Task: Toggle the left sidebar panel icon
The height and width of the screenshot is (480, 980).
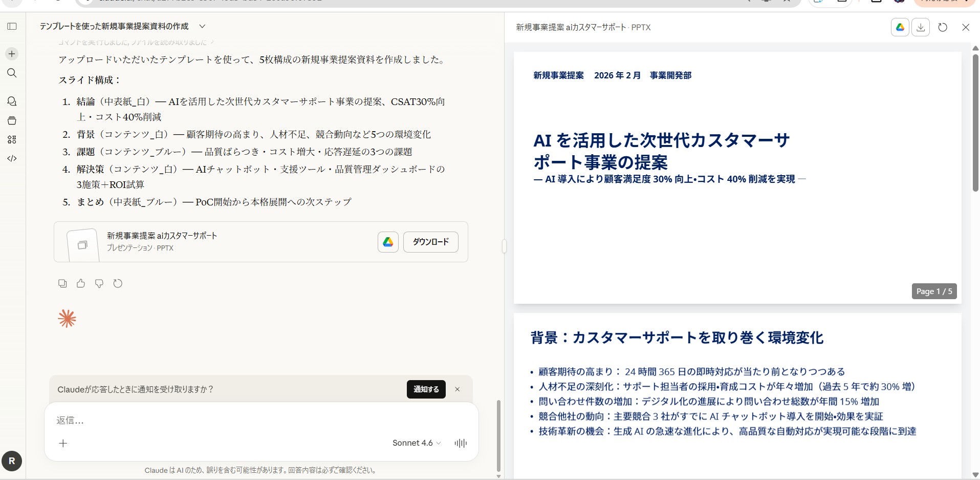Action: 12,26
